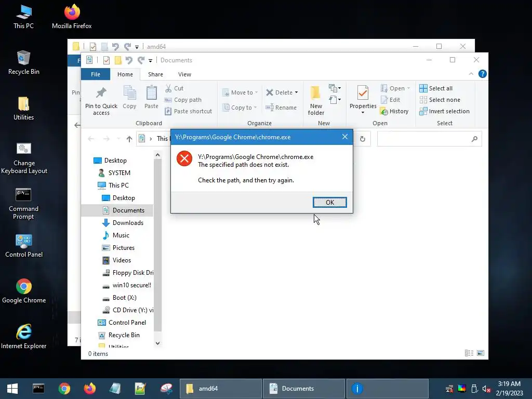Open the File tab
The height and width of the screenshot is (399, 532).
[x=96, y=74]
